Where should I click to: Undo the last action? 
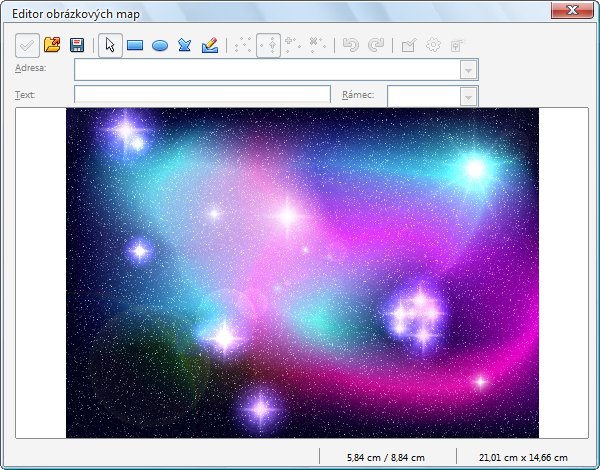(x=351, y=45)
